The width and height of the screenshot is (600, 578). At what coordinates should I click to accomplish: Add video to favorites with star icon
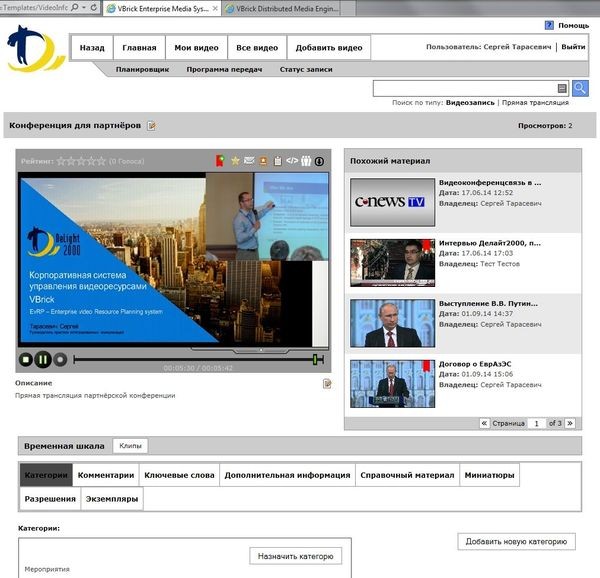pyautogui.click(x=235, y=161)
